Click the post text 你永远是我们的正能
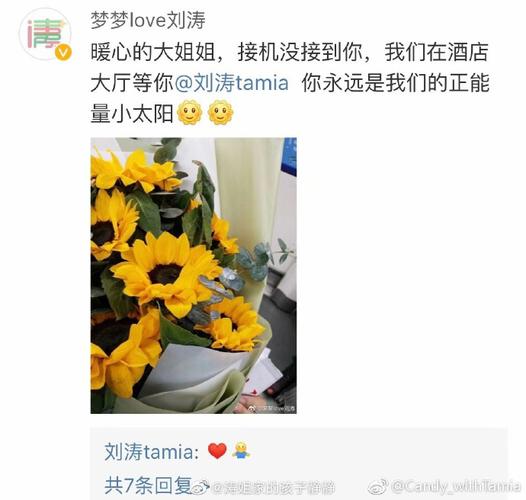 [395, 83]
